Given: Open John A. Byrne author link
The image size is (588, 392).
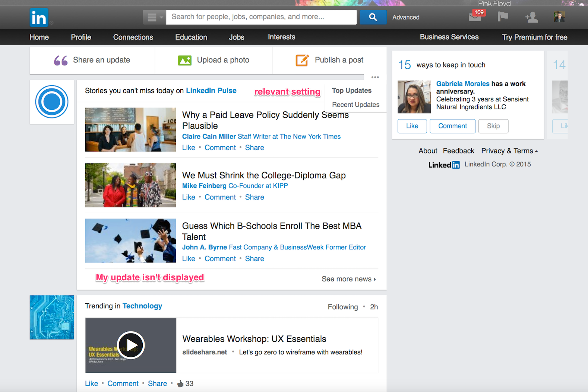Looking at the screenshot, I should 205,247.
